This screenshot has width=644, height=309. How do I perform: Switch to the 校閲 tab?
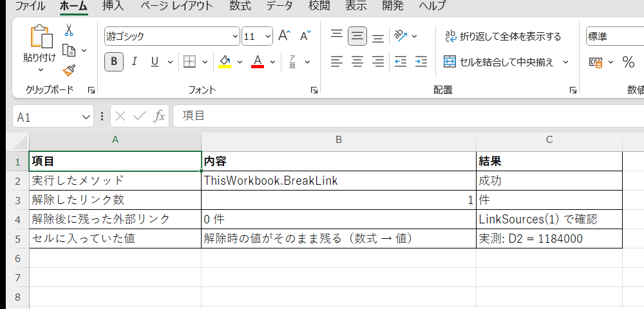point(319,6)
